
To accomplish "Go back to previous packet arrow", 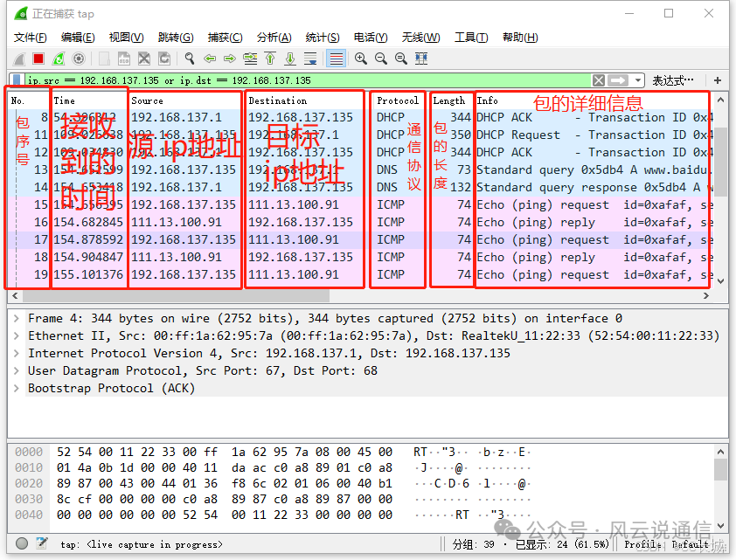I will pos(210,59).
